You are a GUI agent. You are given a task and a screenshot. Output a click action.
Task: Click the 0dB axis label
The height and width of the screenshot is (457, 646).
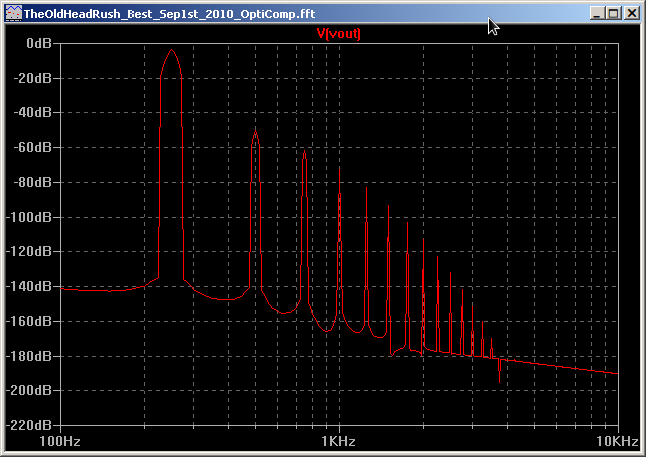tap(39, 43)
